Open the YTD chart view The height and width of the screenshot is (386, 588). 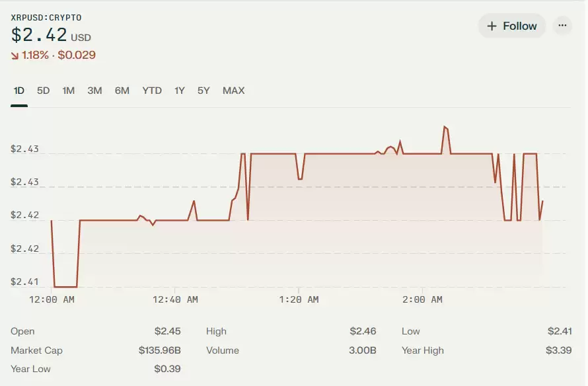pos(151,91)
